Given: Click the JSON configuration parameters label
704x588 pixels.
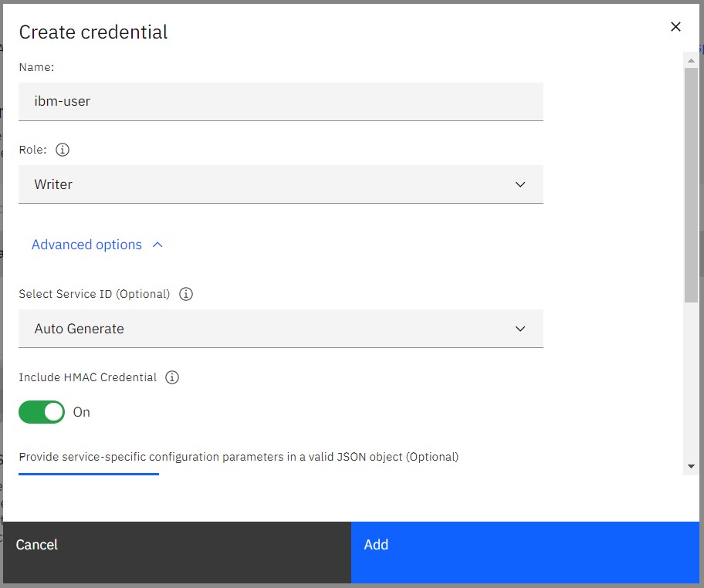Looking at the screenshot, I should tap(239, 457).
